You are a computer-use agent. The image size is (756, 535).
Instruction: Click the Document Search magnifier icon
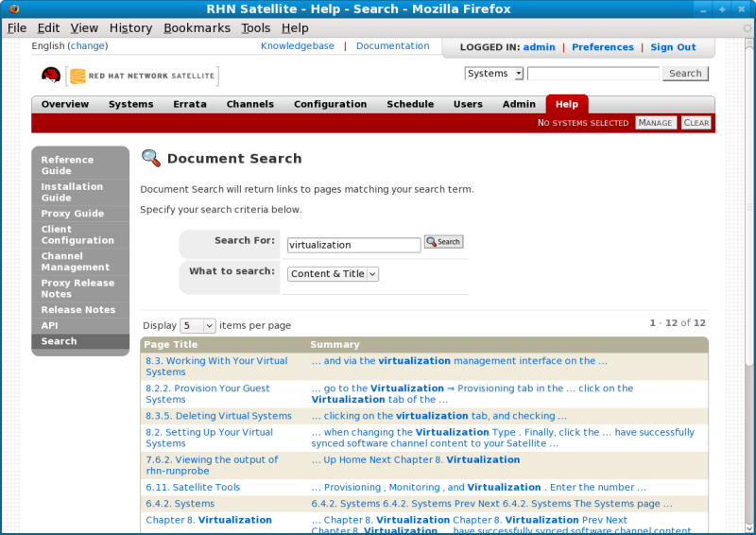(x=150, y=159)
